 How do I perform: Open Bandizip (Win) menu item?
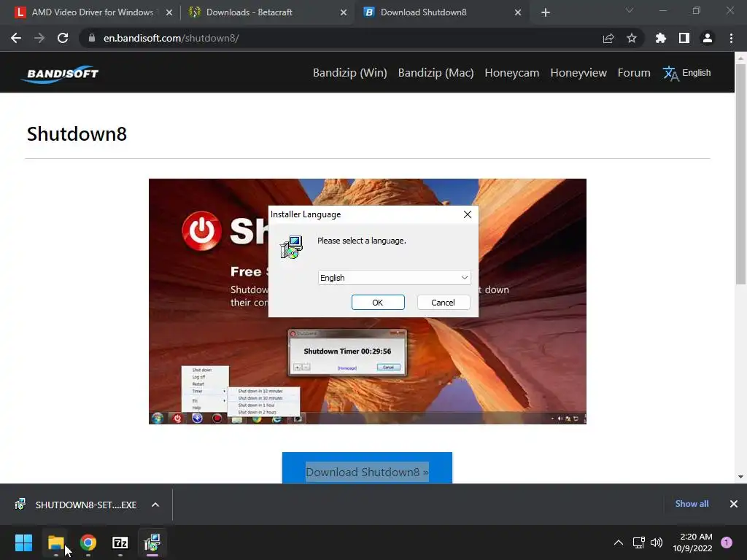[x=349, y=73]
